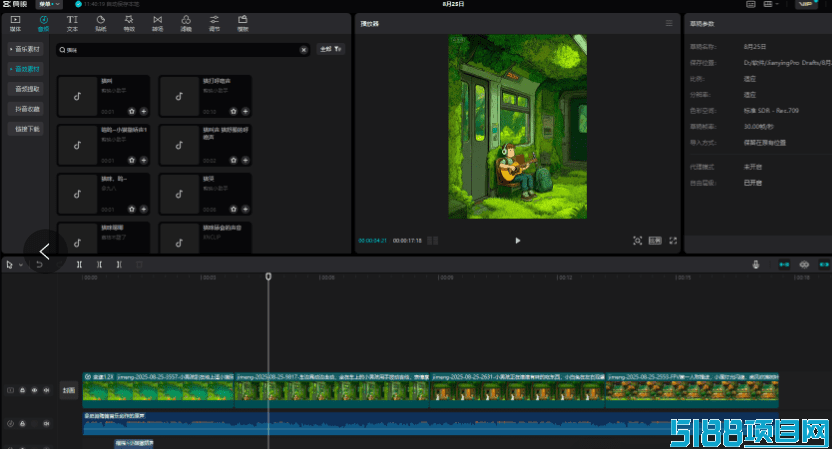
Task: Add the 00:02 sound effect to timeline
Action: click(245, 160)
